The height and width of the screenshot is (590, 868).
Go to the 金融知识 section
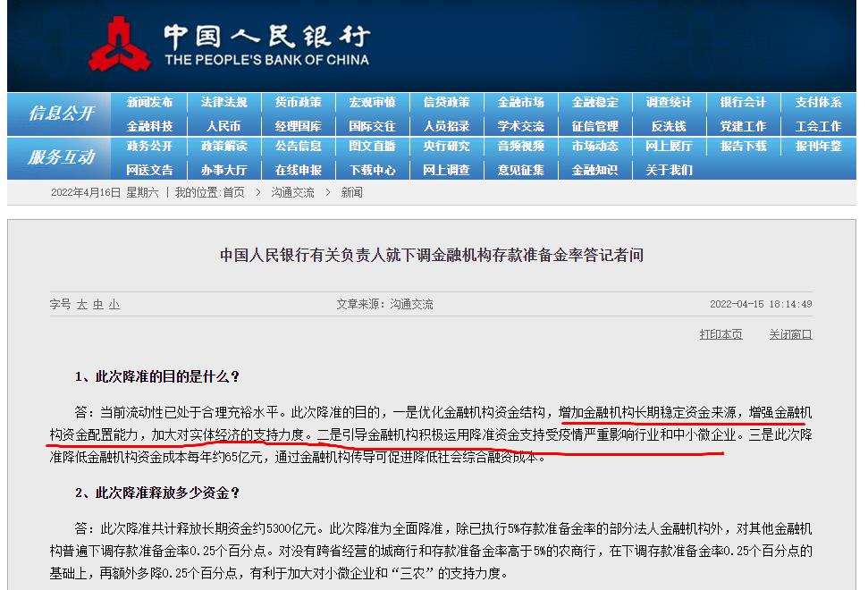pos(594,170)
